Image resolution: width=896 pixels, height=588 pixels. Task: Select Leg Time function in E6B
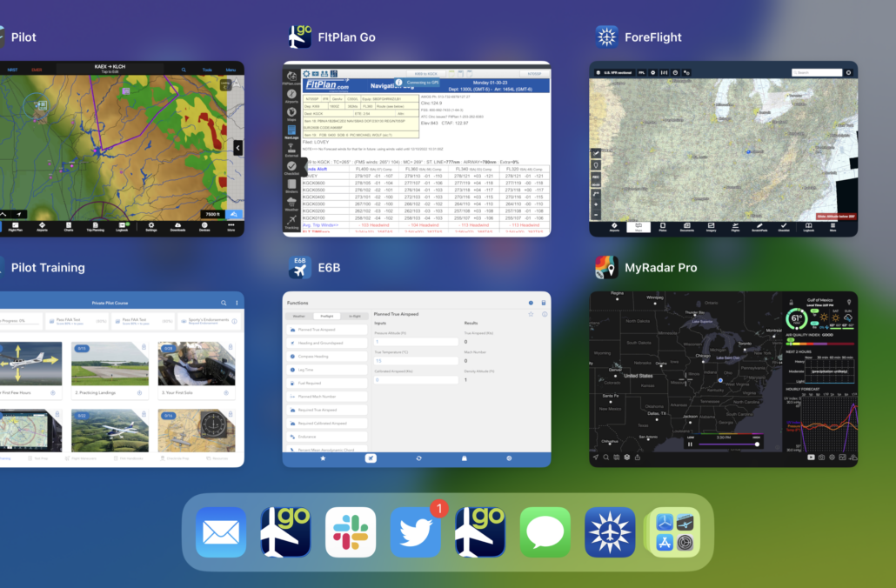point(327,370)
